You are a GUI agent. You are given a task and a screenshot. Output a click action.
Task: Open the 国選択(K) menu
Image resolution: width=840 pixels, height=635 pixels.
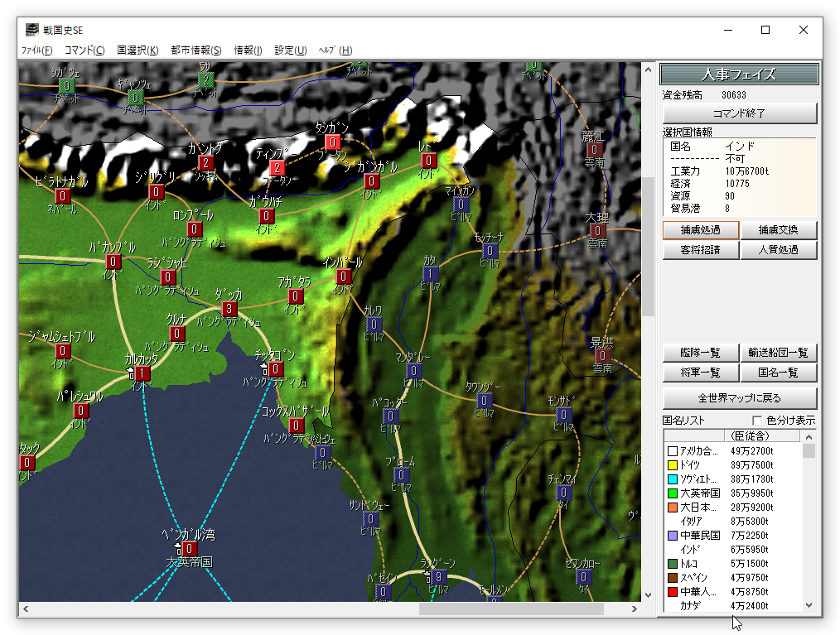point(138,51)
